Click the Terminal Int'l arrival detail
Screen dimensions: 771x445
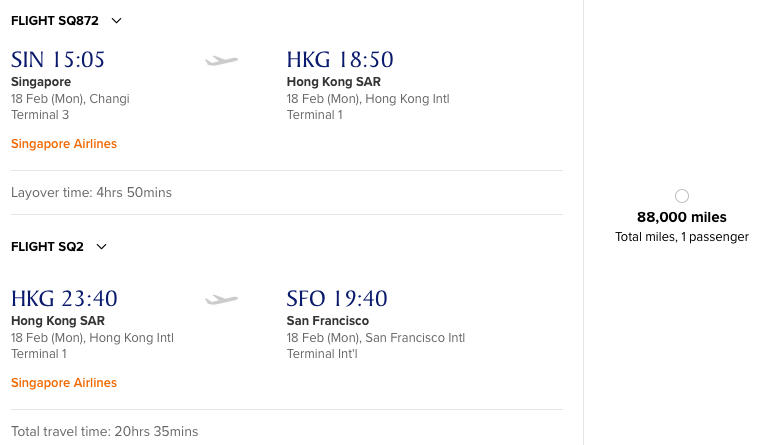pyautogui.click(x=323, y=354)
